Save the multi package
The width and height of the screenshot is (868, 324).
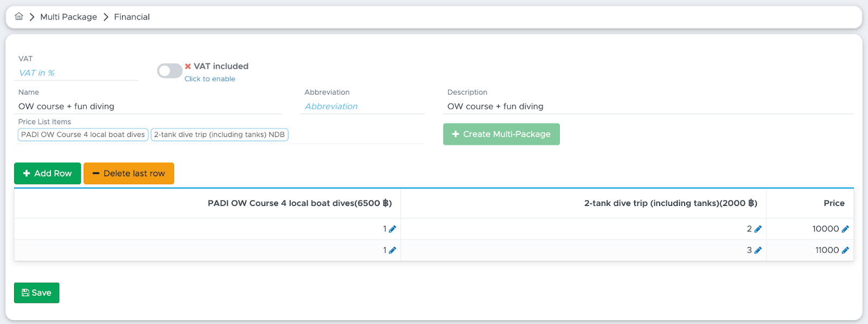tap(37, 293)
